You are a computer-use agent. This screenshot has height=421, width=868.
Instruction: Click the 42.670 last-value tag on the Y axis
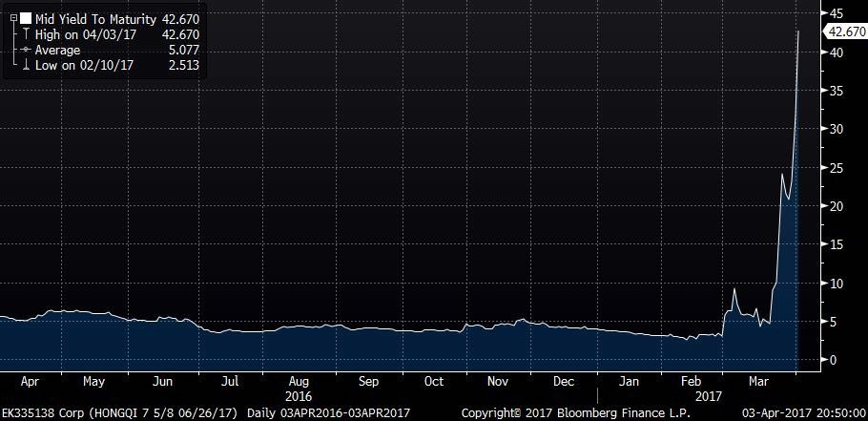pyautogui.click(x=846, y=32)
